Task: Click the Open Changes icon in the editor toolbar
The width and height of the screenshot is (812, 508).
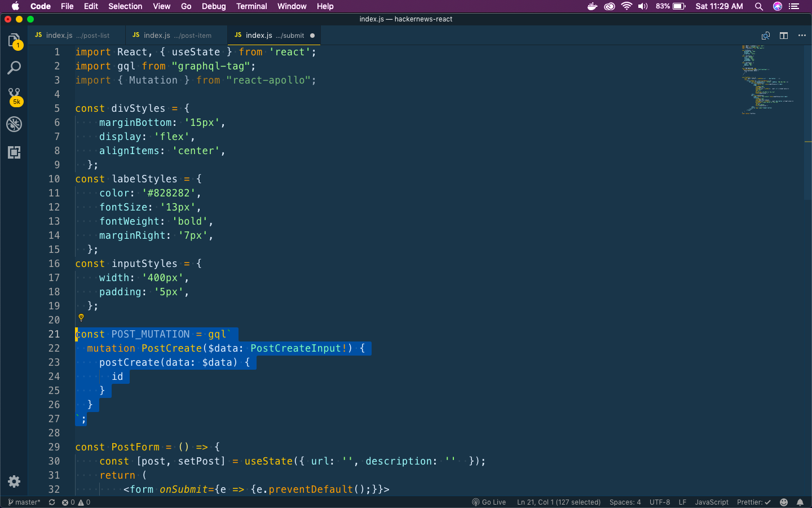Action: pyautogui.click(x=766, y=36)
